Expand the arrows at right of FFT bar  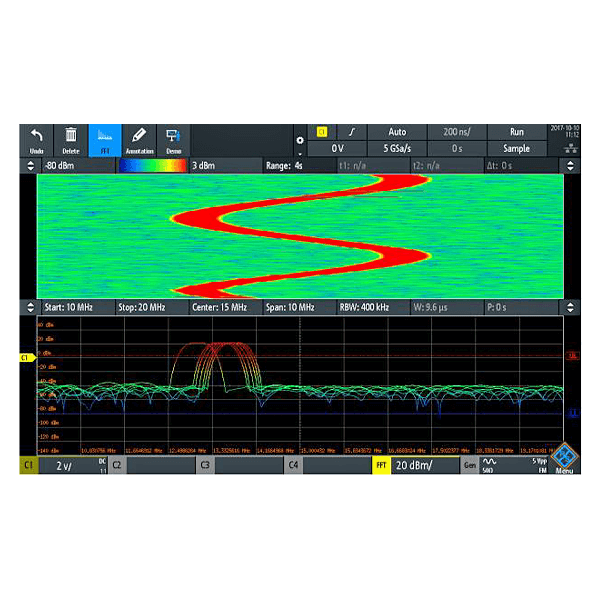click(x=571, y=307)
